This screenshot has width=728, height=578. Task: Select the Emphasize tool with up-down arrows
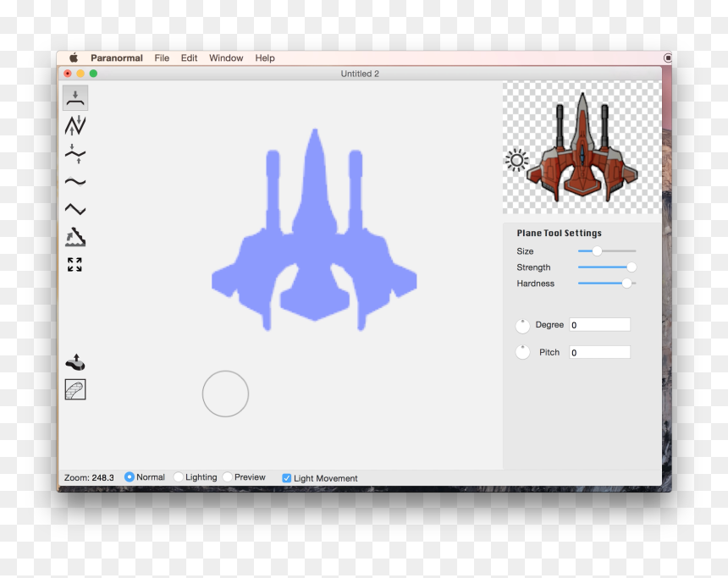75,126
